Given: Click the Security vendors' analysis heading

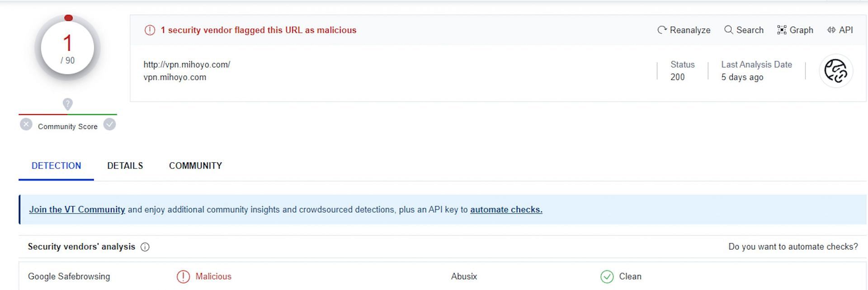Looking at the screenshot, I should tap(81, 247).
